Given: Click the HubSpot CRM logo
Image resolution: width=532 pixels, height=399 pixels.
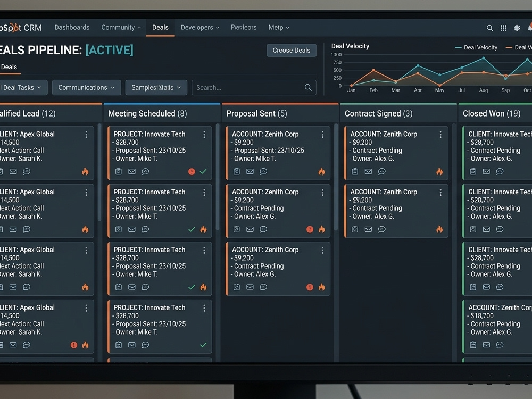Looking at the screenshot, I should [x=21, y=28].
